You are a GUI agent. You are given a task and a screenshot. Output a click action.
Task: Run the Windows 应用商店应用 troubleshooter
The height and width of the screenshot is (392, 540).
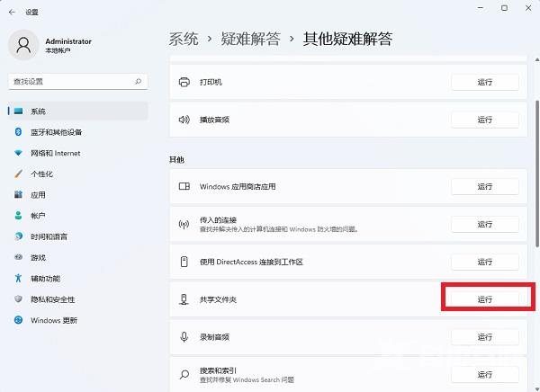(x=485, y=186)
